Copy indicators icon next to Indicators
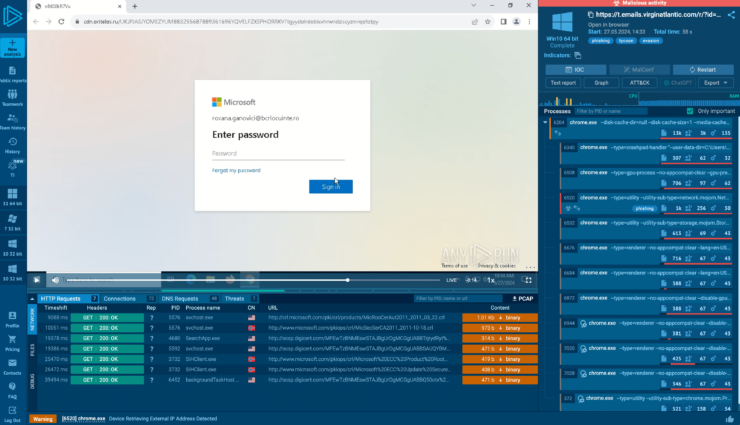The image size is (740, 425). tap(578, 55)
